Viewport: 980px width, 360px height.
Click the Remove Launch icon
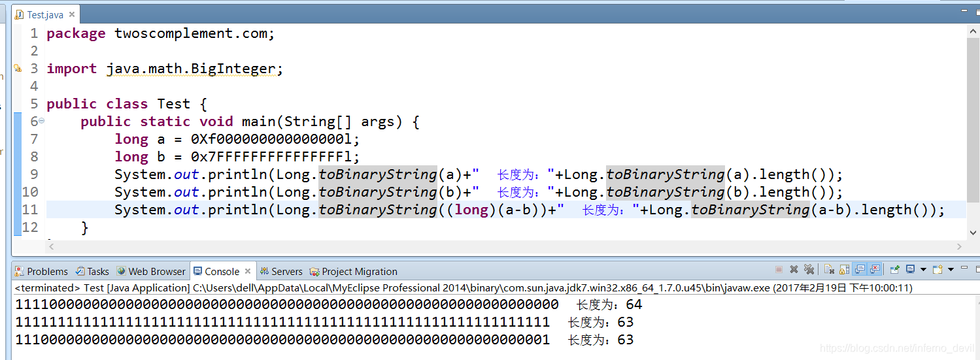[x=794, y=269]
